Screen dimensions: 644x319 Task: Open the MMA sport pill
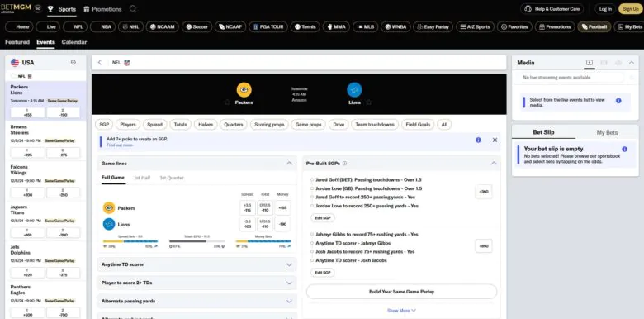[x=336, y=26]
